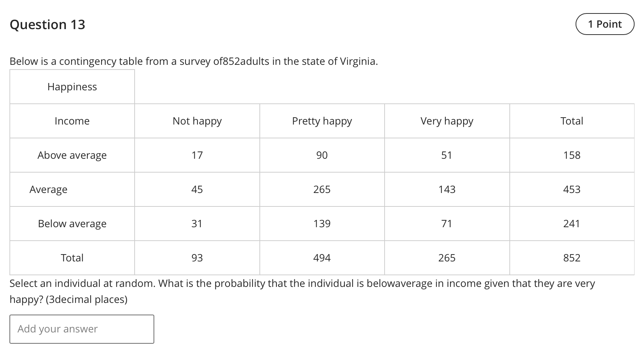Select the Happiness header cell
This screenshot has height=359, width=644.
click(x=72, y=87)
